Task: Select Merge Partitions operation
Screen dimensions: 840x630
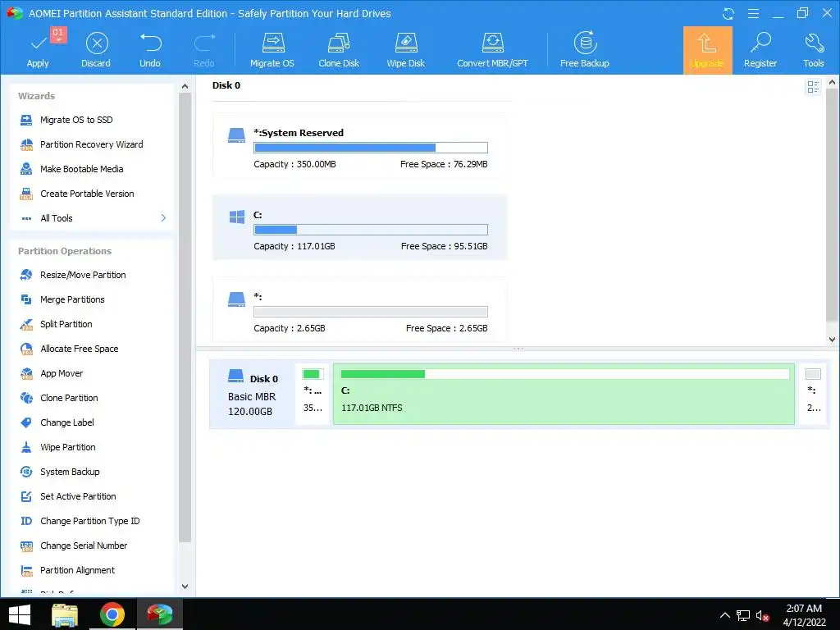Action: coord(72,299)
